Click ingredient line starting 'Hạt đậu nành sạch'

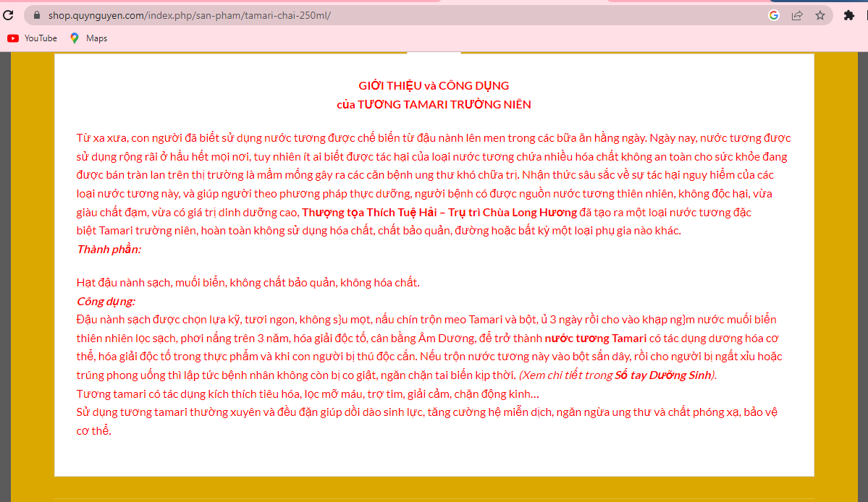click(248, 282)
